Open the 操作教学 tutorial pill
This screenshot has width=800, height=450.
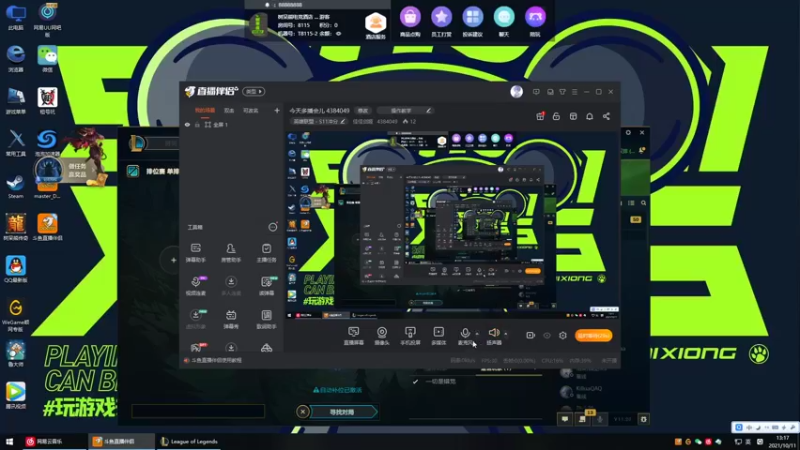[405, 110]
